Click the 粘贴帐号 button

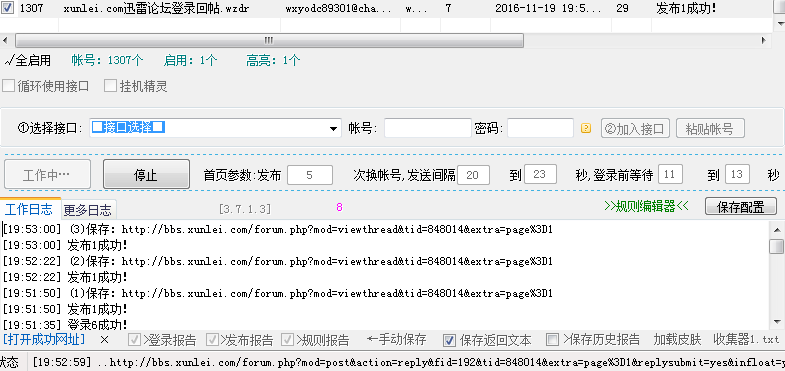710,129
